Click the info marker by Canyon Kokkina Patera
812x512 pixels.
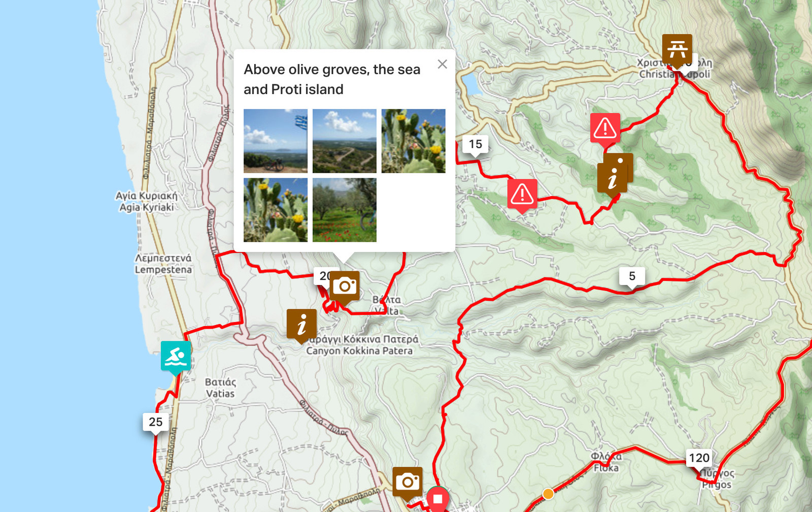coord(301,325)
